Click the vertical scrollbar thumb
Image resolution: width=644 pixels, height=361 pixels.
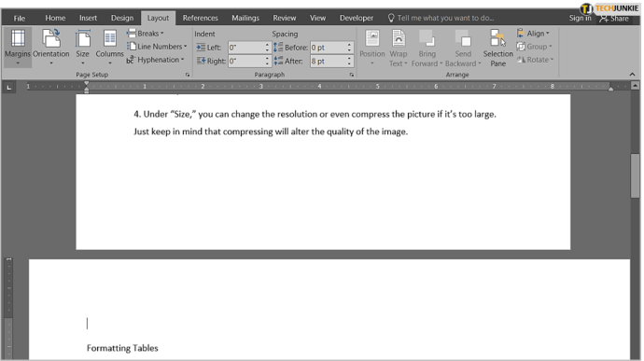635,175
